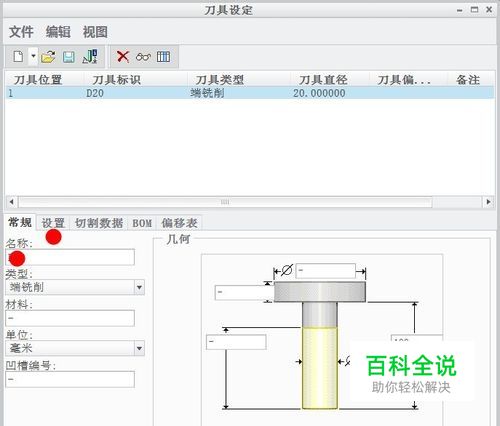This screenshot has height=426, width=500.
Task: Switch to the 偏移表 tab
Action: click(x=179, y=223)
